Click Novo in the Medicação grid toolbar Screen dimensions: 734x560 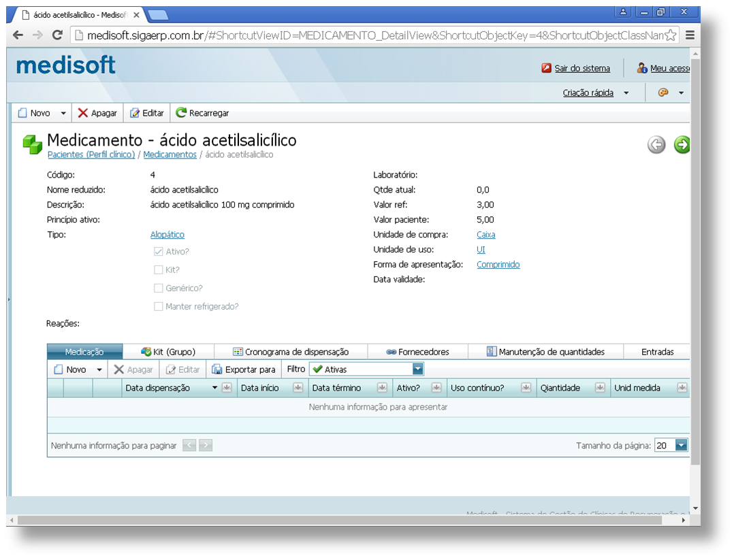pos(70,369)
